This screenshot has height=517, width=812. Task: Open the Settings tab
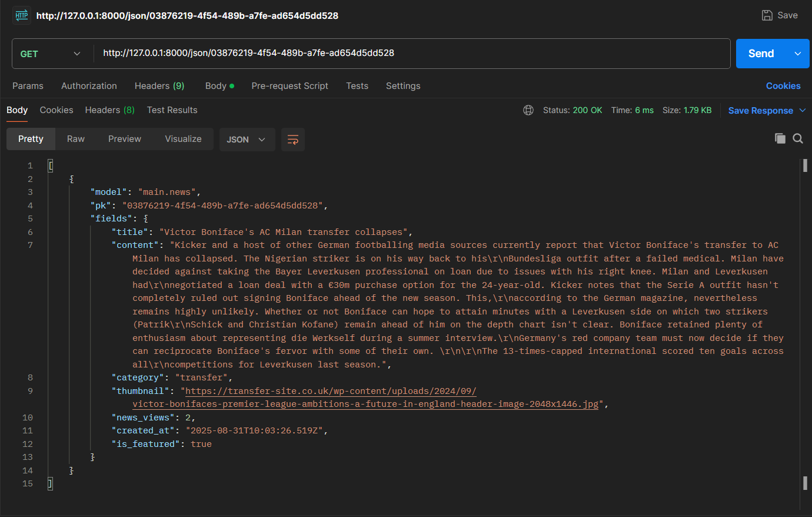pos(403,86)
